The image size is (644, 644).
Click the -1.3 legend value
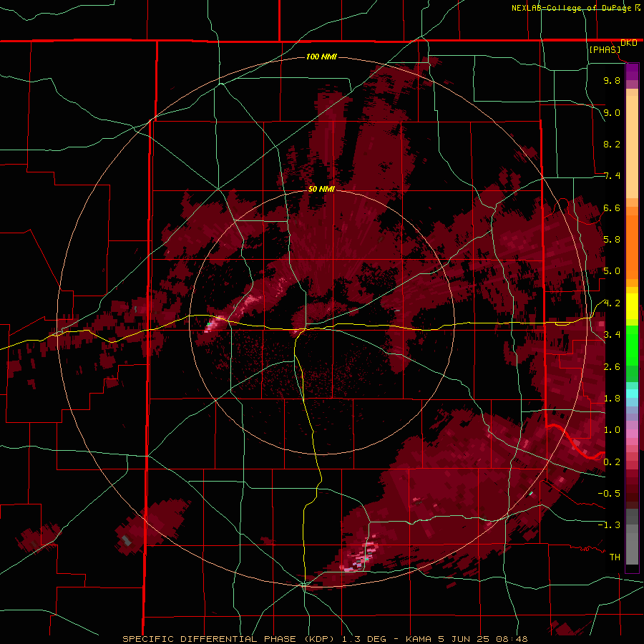click(609, 525)
